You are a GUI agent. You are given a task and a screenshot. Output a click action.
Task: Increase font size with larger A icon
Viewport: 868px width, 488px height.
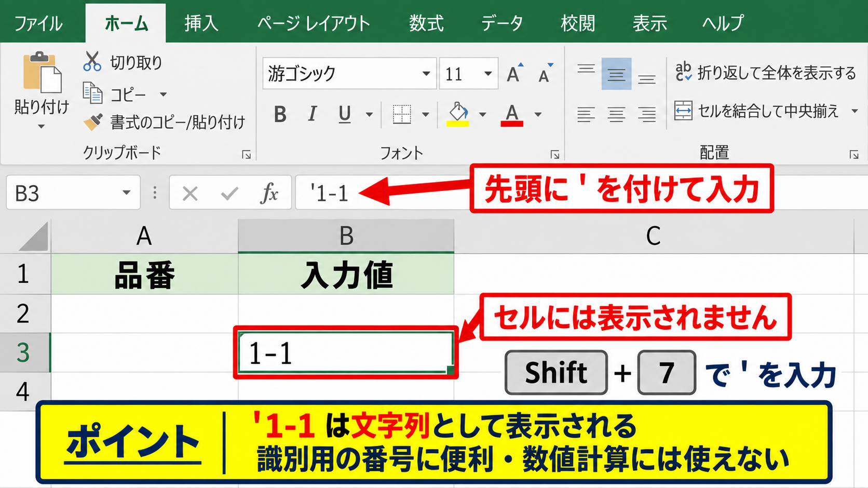click(x=514, y=73)
